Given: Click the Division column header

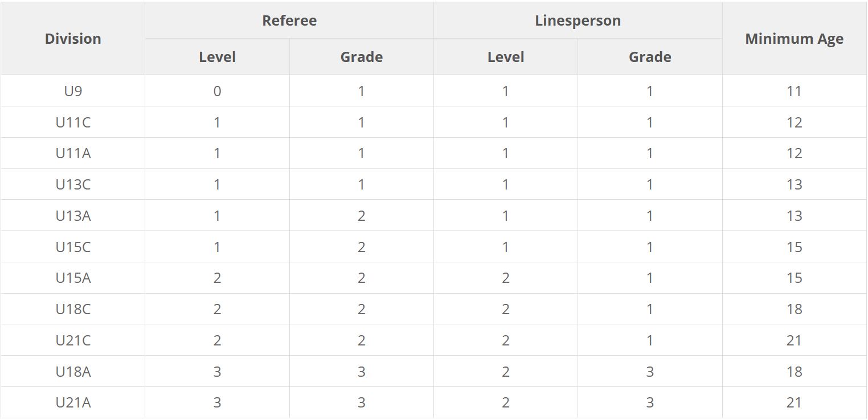Looking at the screenshot, I should click(73, 39).
